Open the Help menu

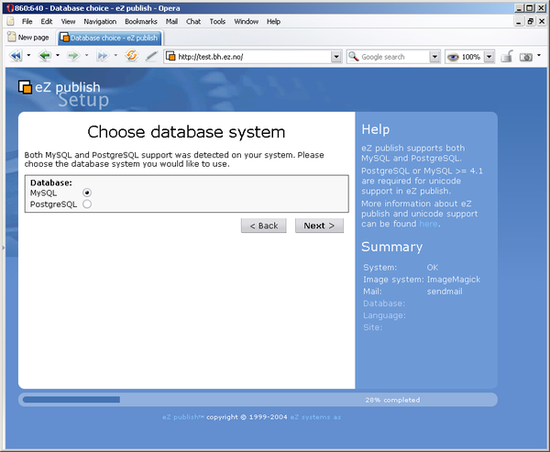tap(273, 22)
